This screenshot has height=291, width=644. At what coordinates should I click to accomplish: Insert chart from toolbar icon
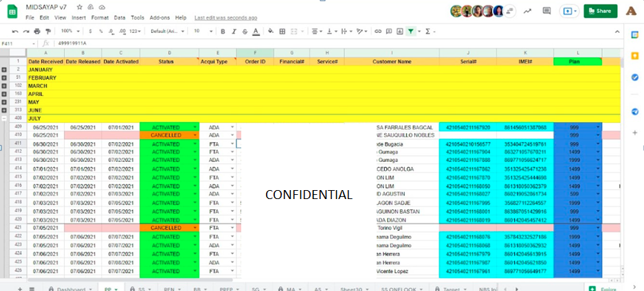pos(399,31)
